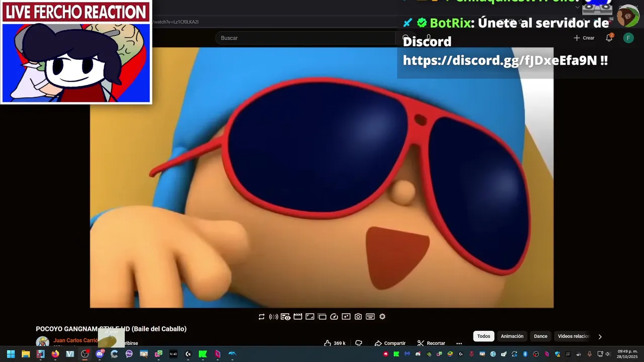The height and width of the screenshot is (362, 644).
Task: Take a screenshot with camera icon
Action: point(358,317)
